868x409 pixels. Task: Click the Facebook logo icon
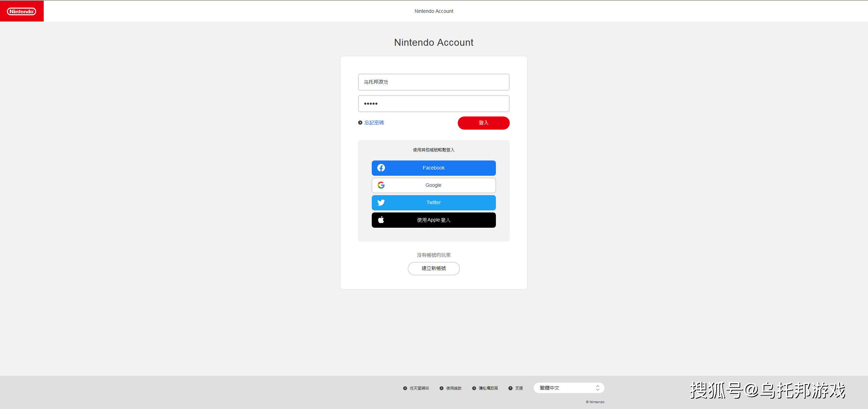point(381,168)
